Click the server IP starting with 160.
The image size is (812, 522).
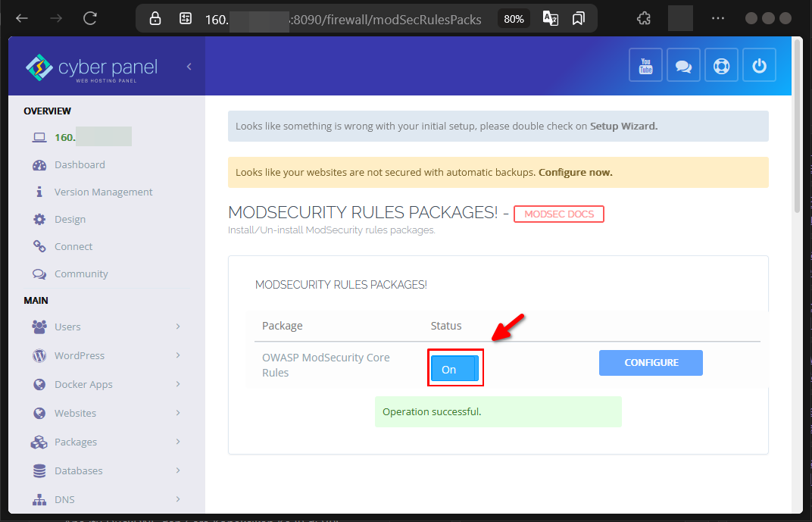(x=93, y=137)
